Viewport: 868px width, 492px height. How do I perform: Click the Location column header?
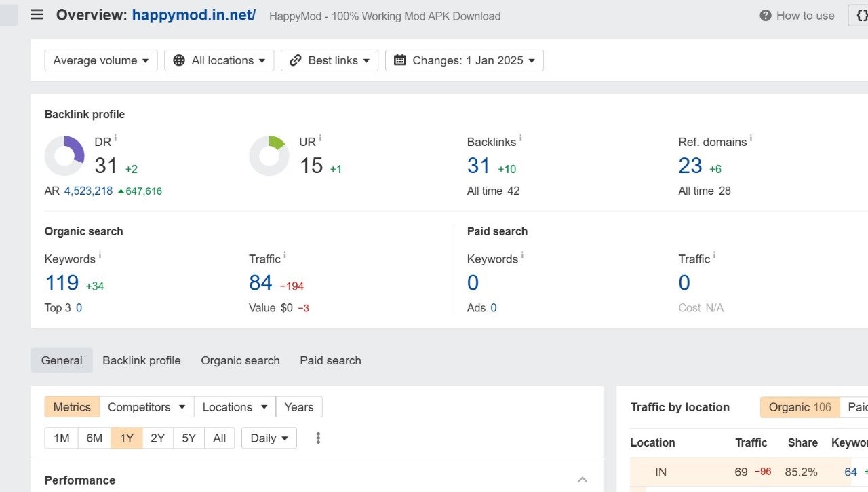652,442
